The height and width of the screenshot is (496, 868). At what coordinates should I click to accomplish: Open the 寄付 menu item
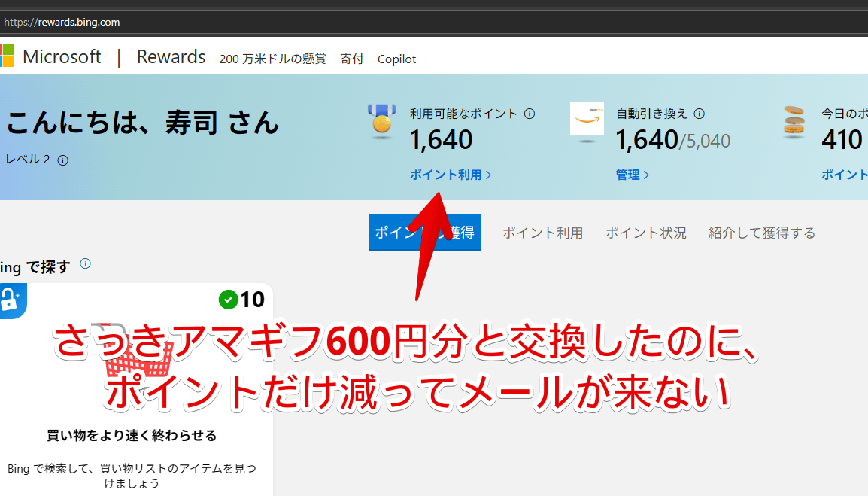pyautogui.click(x=351, y=59)
